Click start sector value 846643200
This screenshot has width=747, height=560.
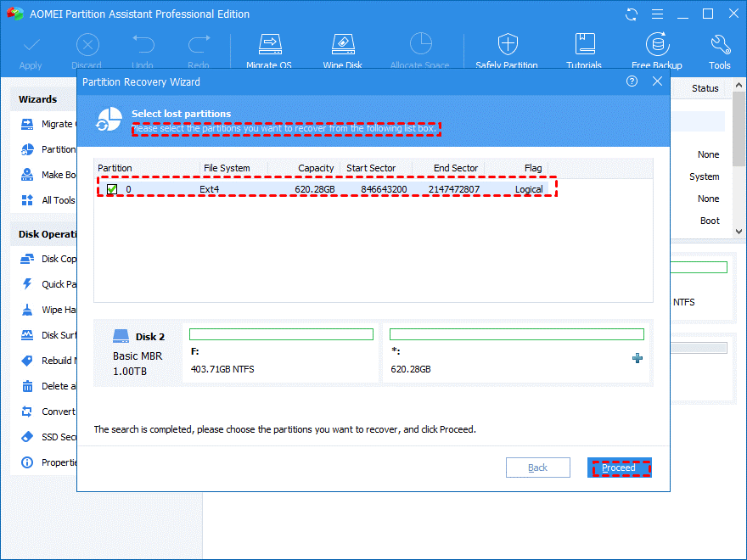[x=384, y=189]
